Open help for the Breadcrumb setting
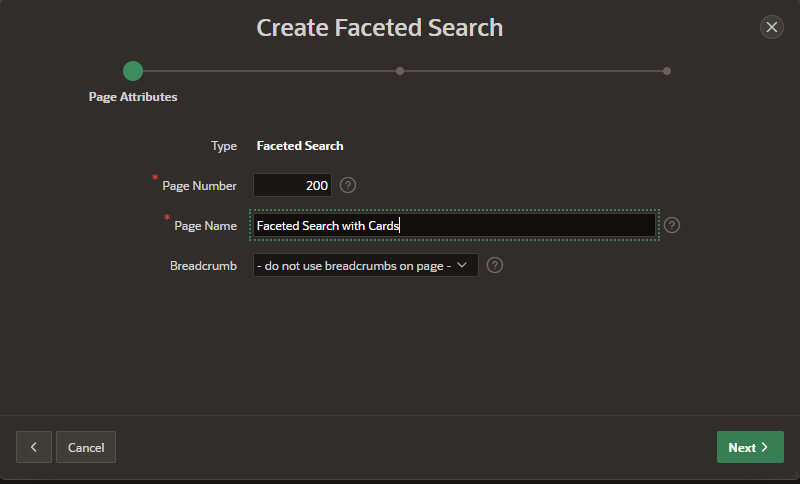Image resolution: width=800 pixels, height=484 pixels. tap(494, 265)
